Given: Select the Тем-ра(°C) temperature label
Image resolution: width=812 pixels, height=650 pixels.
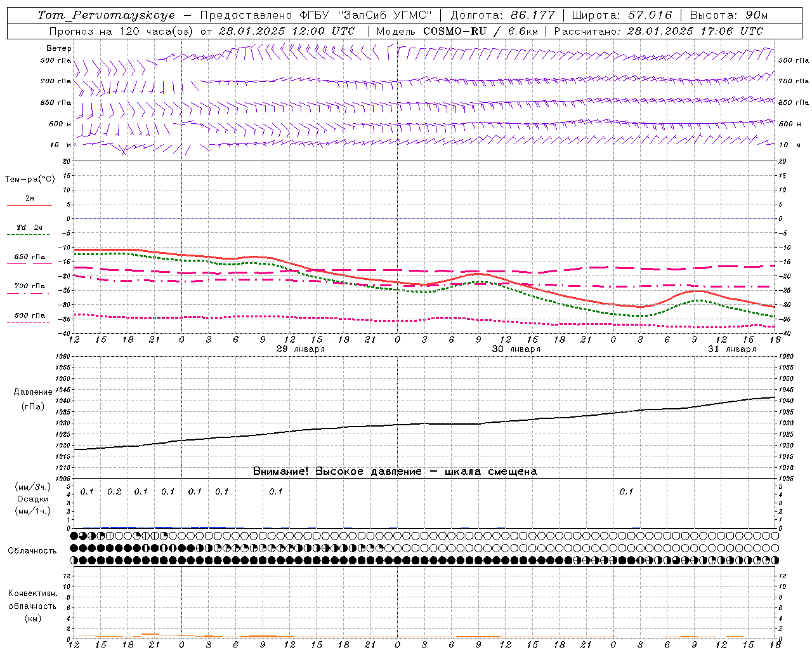Looking at the screenshot, I should point(30,180).
